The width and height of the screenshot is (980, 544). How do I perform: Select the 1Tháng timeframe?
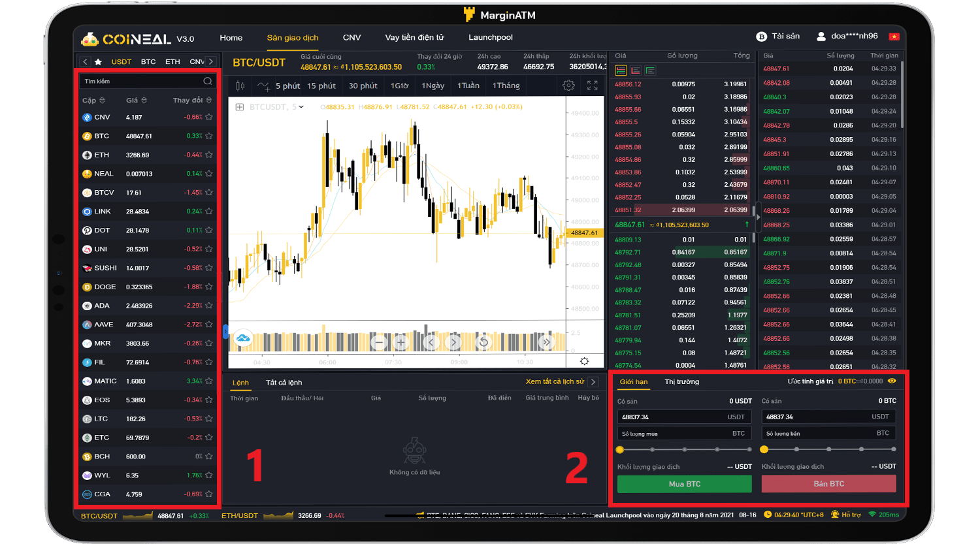506,86
